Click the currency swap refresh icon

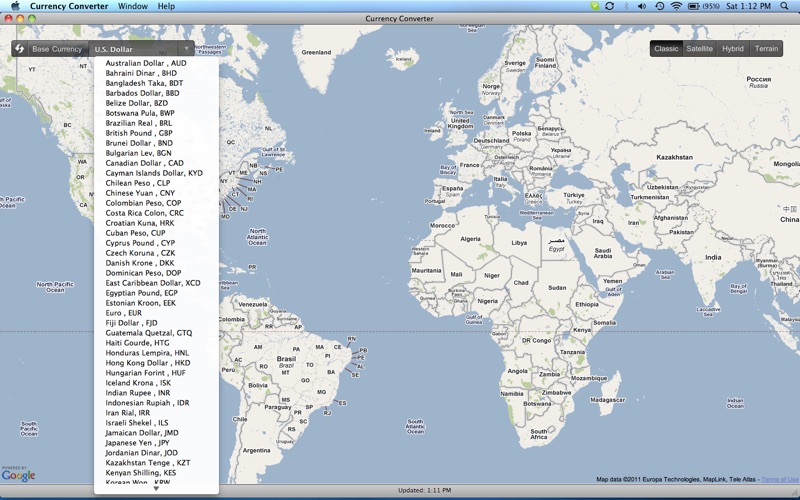19,49
